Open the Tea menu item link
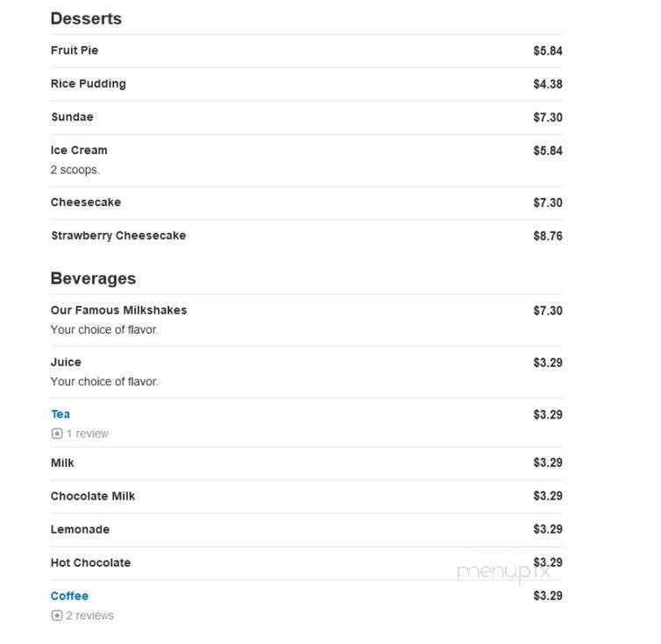This screenshot has height=644, width=661. 60,414
